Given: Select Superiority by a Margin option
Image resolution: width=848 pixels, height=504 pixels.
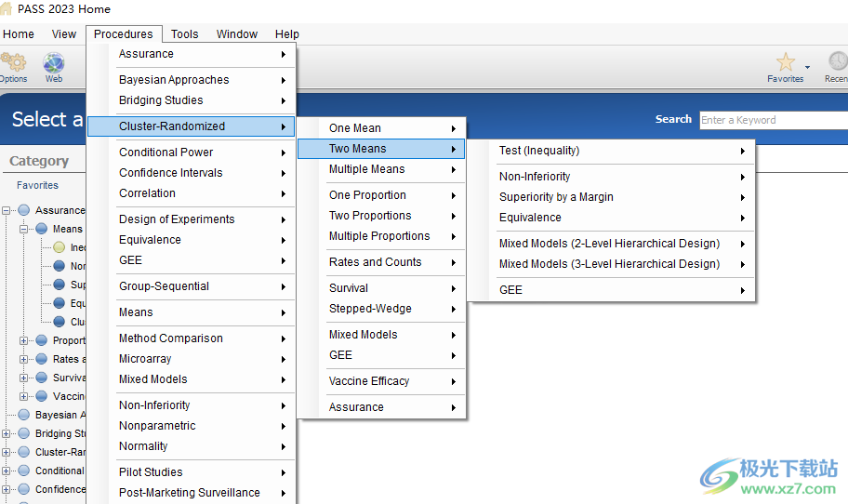Looking at the screenshot, I should tap(611, 198).
